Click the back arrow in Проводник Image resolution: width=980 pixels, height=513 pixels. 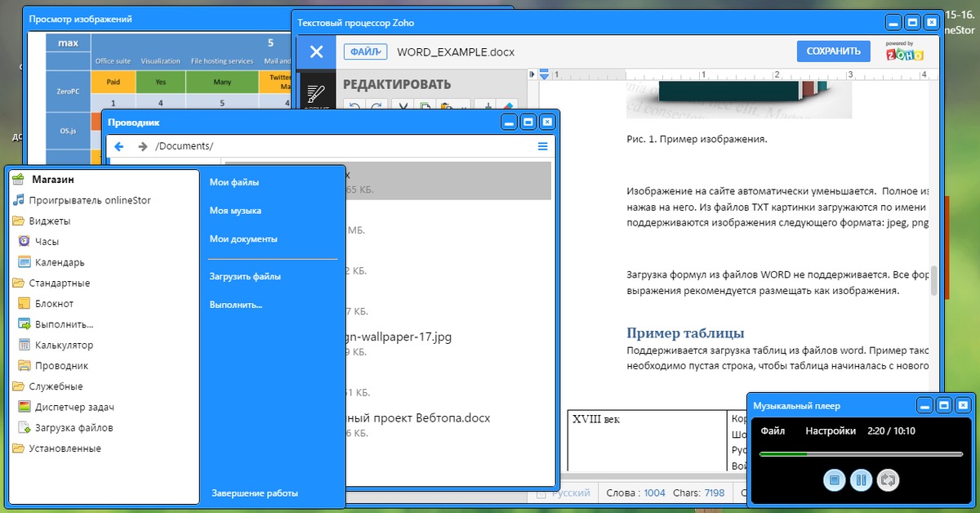click(x=120, y=146)
